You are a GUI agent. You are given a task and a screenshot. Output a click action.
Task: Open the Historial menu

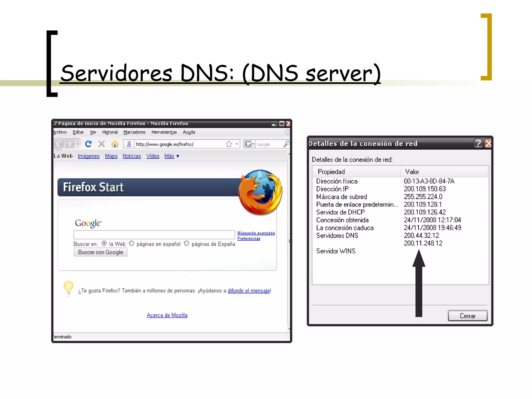110,132
